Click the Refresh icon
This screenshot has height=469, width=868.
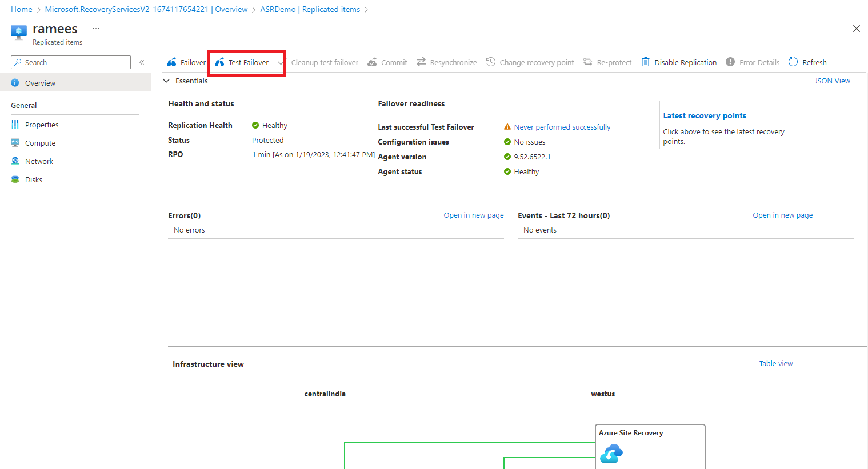pos(793,62)
